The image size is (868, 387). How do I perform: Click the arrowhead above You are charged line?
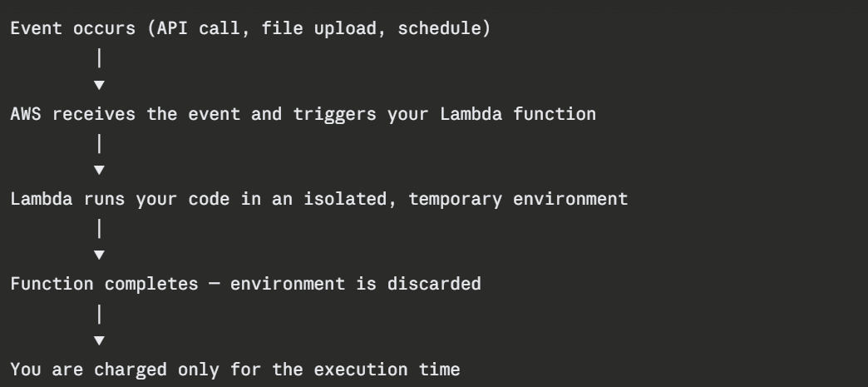[100, 340]
